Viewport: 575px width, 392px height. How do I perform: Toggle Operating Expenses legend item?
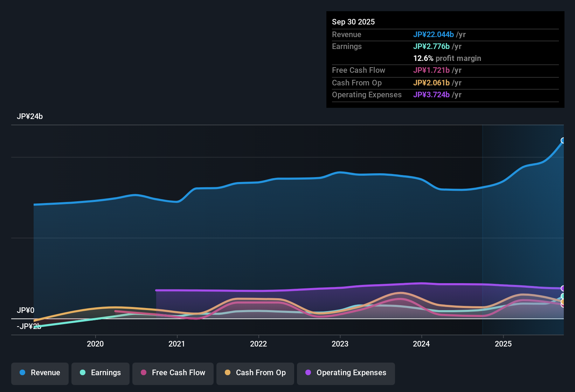346,373
